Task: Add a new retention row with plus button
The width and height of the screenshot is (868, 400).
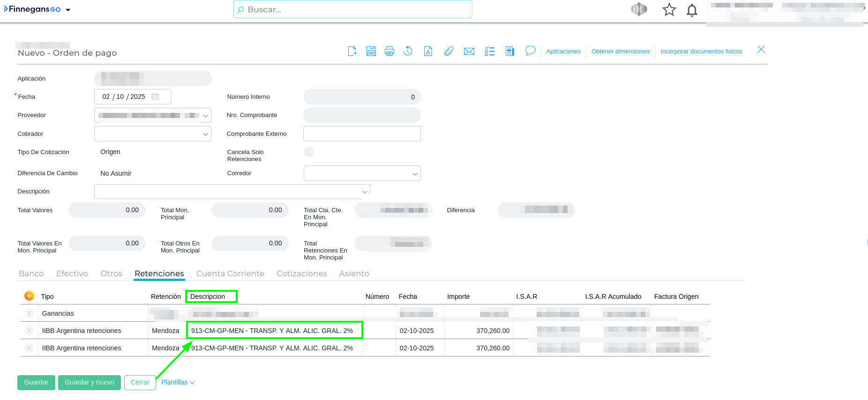Action: tap(29, 296)
